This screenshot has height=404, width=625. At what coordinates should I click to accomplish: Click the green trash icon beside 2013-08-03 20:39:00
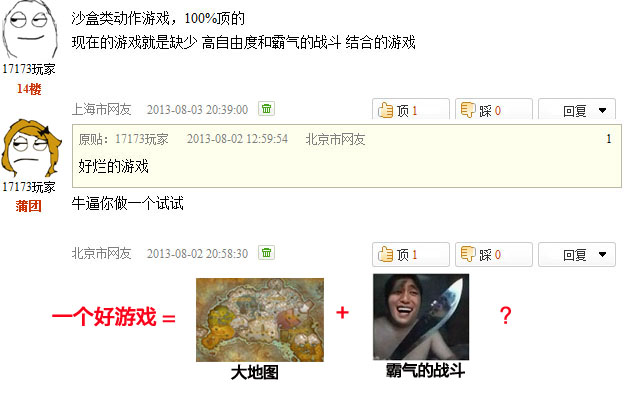(x=266, y=108)
